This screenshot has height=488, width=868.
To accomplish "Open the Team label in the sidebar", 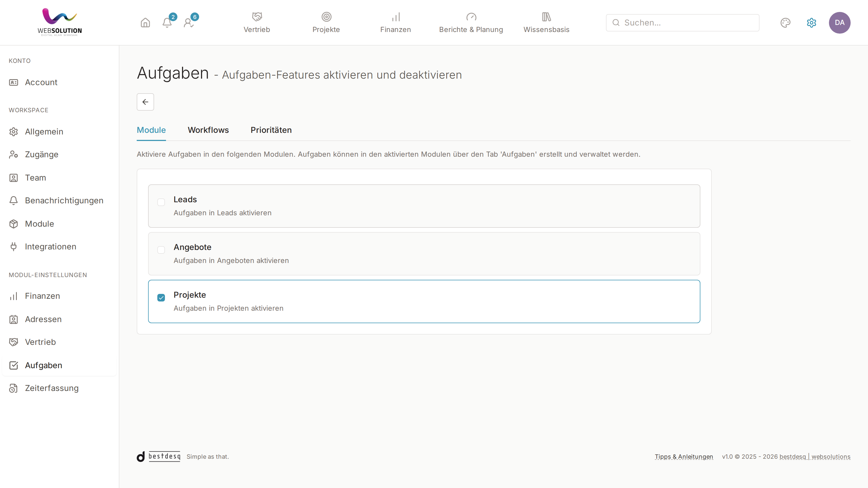I will [x=35, y=178].
